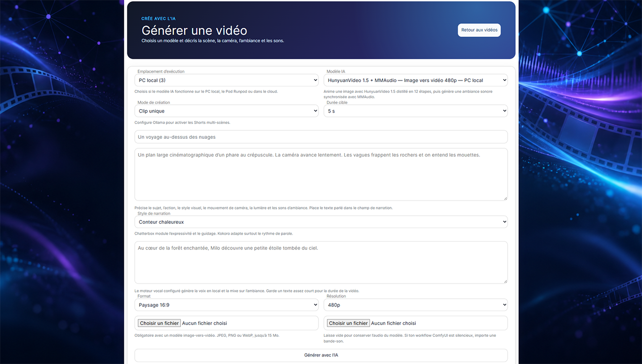
Task: Click the hint 'Configure Ollama pour activer les Shorts multi-scènes'
Action: coord(182,122)
